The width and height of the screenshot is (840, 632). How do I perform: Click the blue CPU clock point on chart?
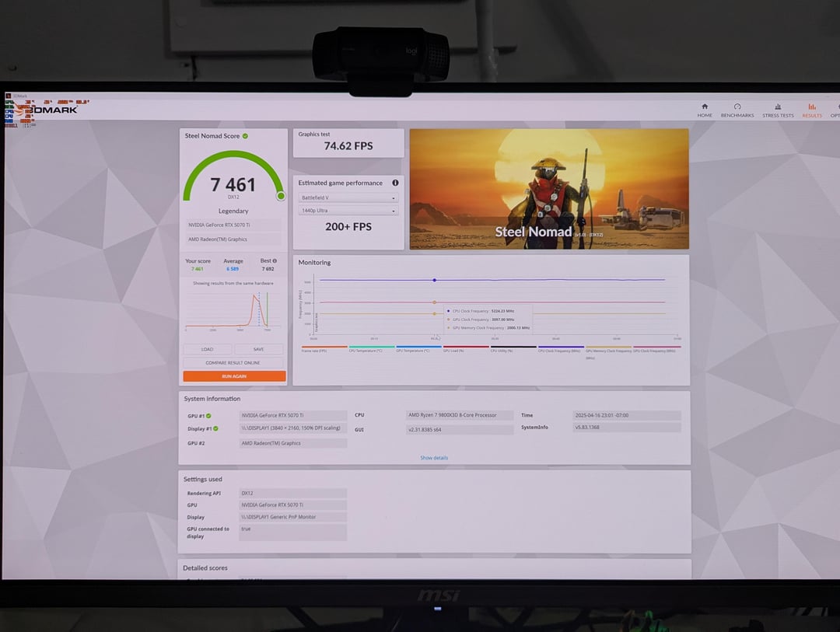tap(435, 280)
